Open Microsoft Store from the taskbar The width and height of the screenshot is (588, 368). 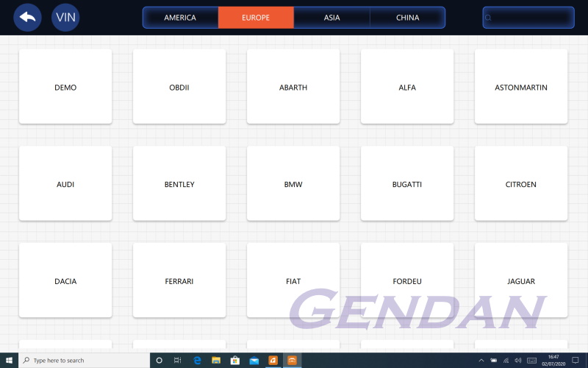tap(235, 361)
